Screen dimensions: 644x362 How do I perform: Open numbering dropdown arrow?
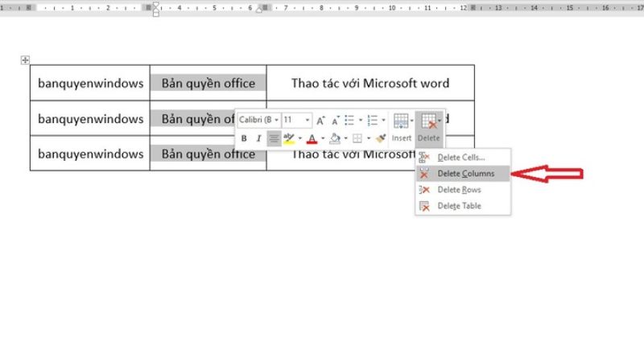pyautogui.click(x=384, y=120)
